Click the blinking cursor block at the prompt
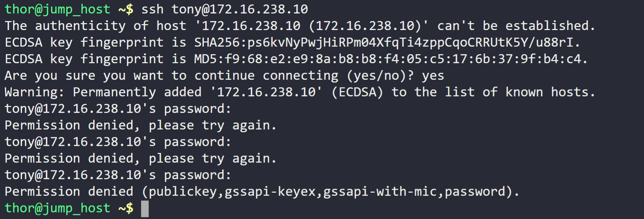 click(x=145, y=209)
